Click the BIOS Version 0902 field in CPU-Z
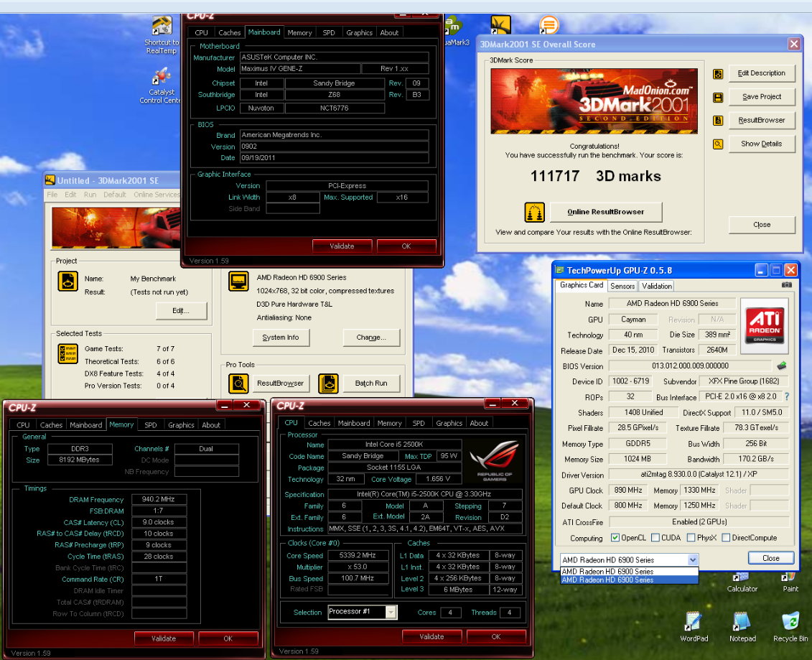 coord(334,146)
